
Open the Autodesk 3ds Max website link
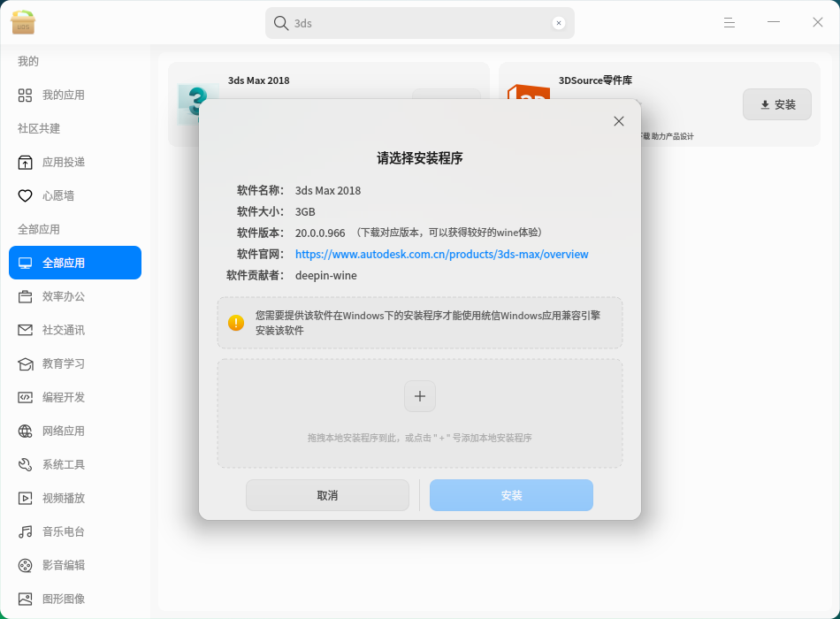coord(441,254)
